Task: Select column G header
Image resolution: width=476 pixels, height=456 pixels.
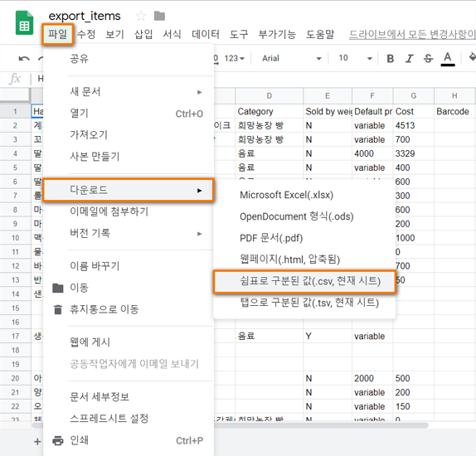Action: click(x=414, y=96)
